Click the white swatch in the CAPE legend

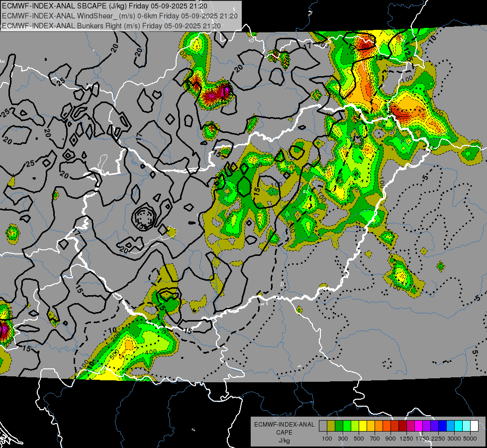tap(475, 426)
